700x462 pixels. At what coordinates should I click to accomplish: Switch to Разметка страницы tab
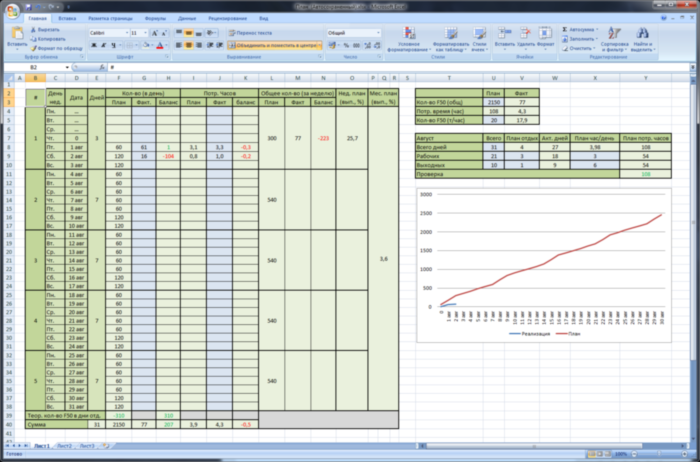click(x=110, y=19)
